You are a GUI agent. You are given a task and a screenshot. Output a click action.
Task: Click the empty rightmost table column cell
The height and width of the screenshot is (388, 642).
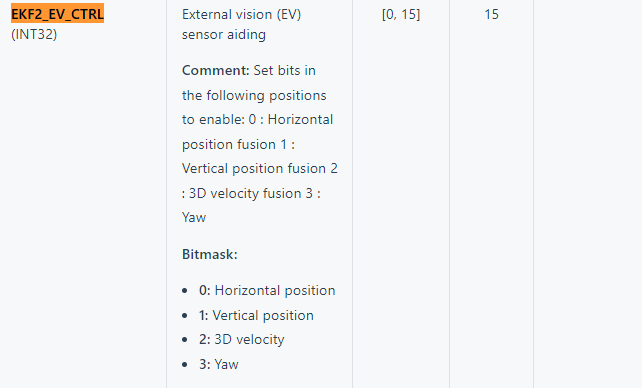pos(588,194)
